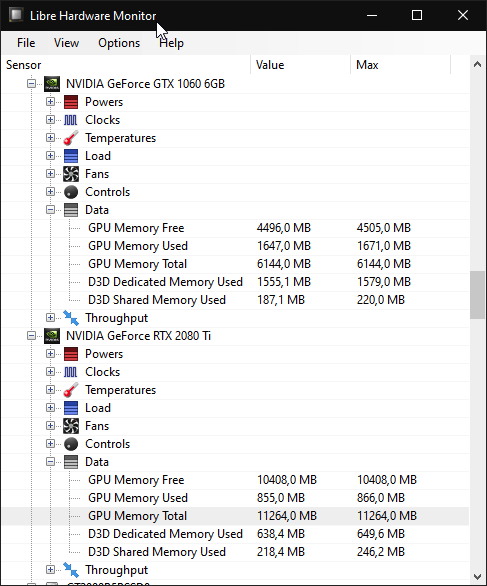Viewport: 487px width, 586px height.
Task: Click the NVIDIA icon beside GeForce RTX 2080 Ti
Action: tap(52, 336)
